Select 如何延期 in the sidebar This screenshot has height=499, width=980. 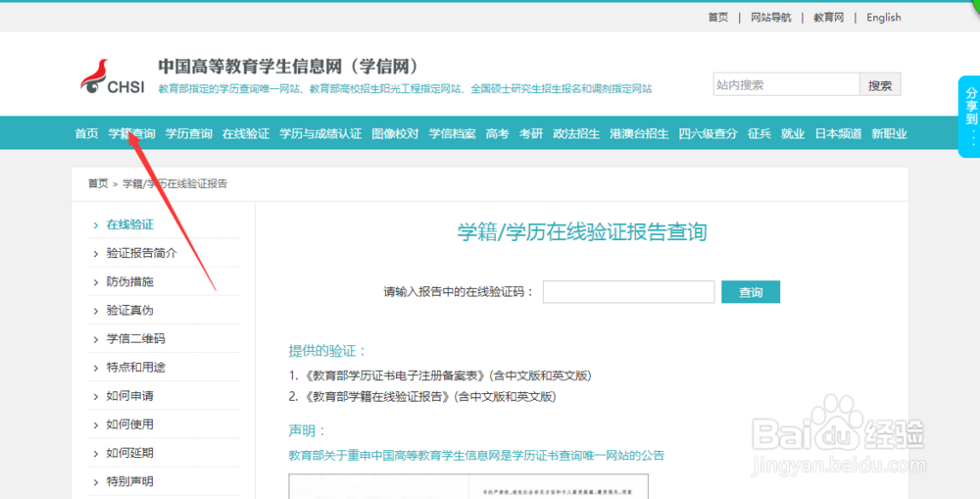(130, 453)
